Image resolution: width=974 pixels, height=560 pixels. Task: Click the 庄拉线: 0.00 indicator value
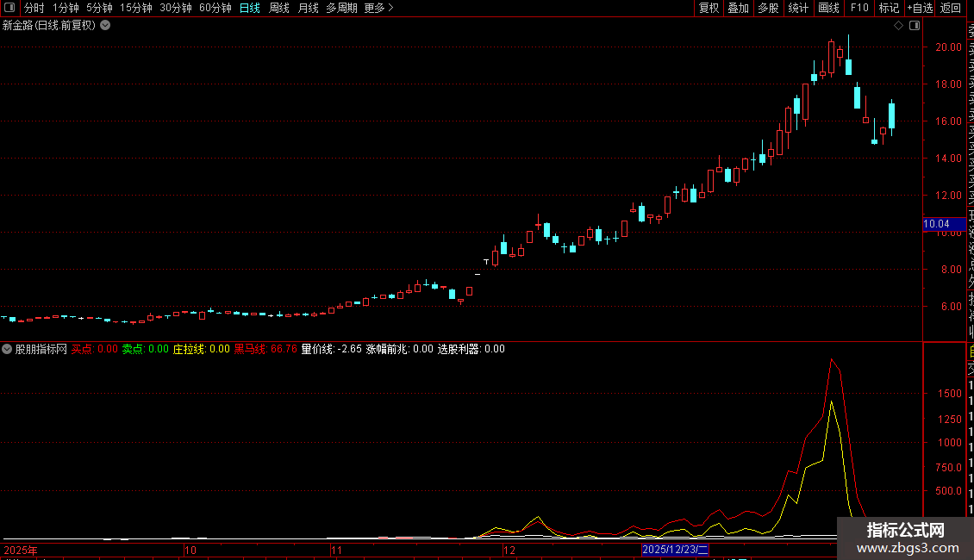(201, 349)
